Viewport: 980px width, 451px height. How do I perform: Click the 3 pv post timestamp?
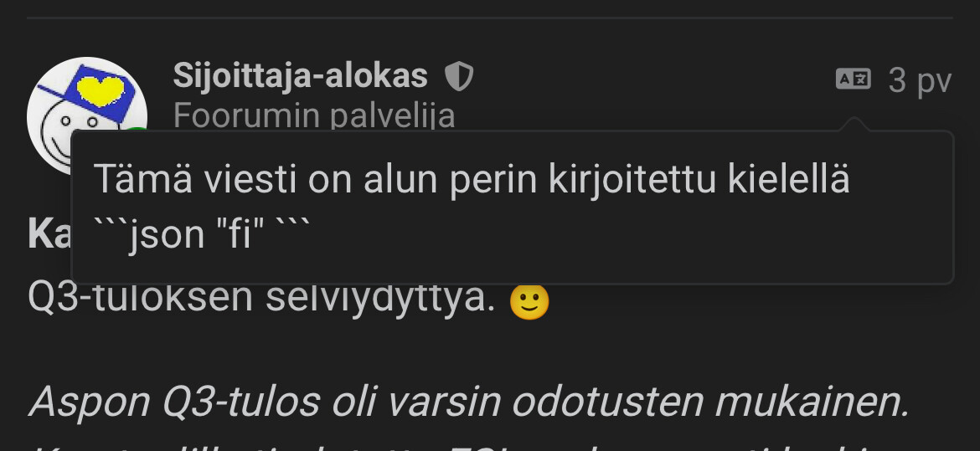click(x=920, y=80)
